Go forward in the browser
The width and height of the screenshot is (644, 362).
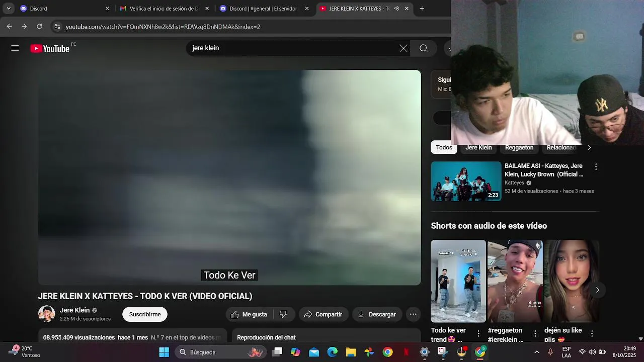[x=24, y=26]
